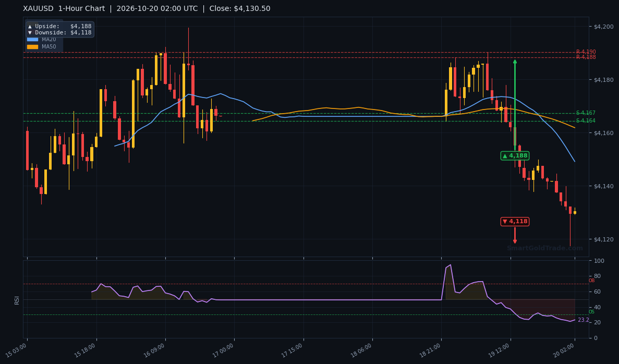Click the 17 15:00 time axis label
619x364 pixels.
pos(292,350)
